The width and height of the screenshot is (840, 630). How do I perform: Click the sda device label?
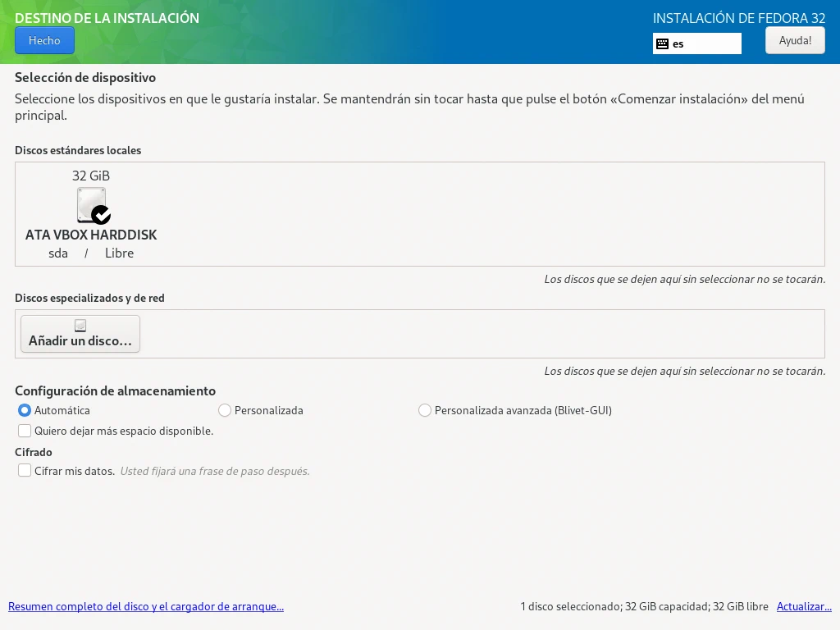coord(58,253)
